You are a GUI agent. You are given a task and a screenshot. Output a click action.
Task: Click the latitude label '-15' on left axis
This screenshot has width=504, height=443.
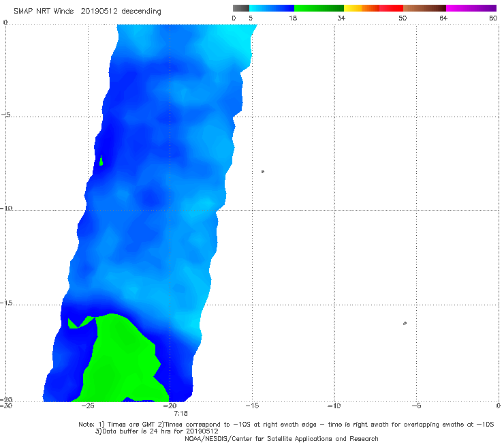(6, 303)
